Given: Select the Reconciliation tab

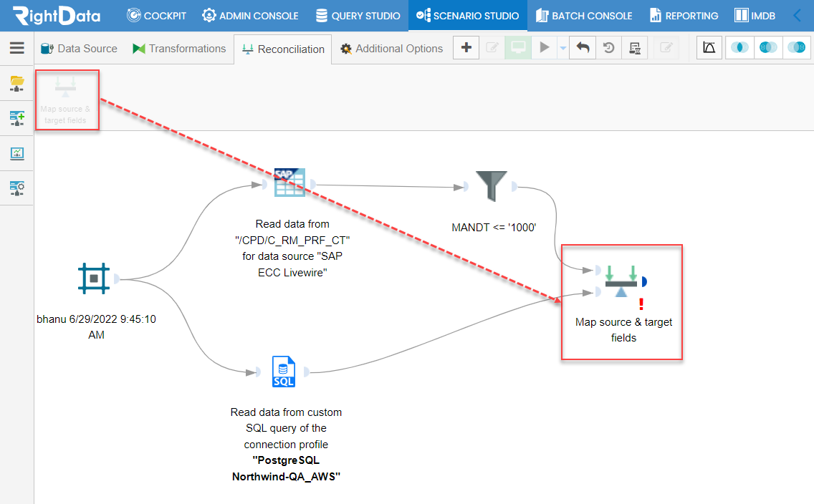Looking at the screenshot, I should click(x=283, y=49).
